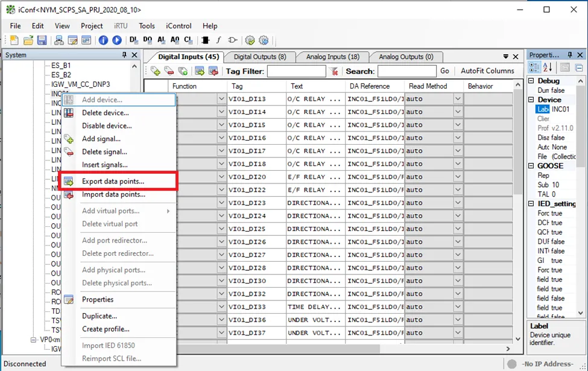The height and width of the screenshot is (371, 588).
Task: Click the New project toolbar icon
Action: (14, 40)
